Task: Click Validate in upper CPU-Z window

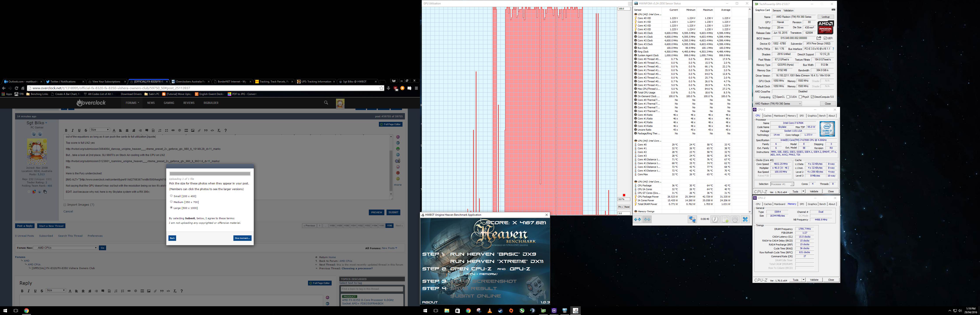Action: point(814,191)
